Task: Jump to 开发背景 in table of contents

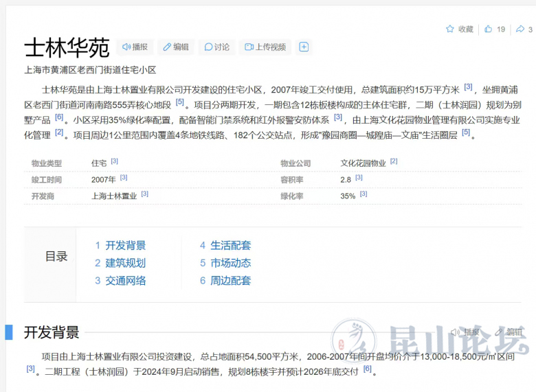Action: pos(125,245)
